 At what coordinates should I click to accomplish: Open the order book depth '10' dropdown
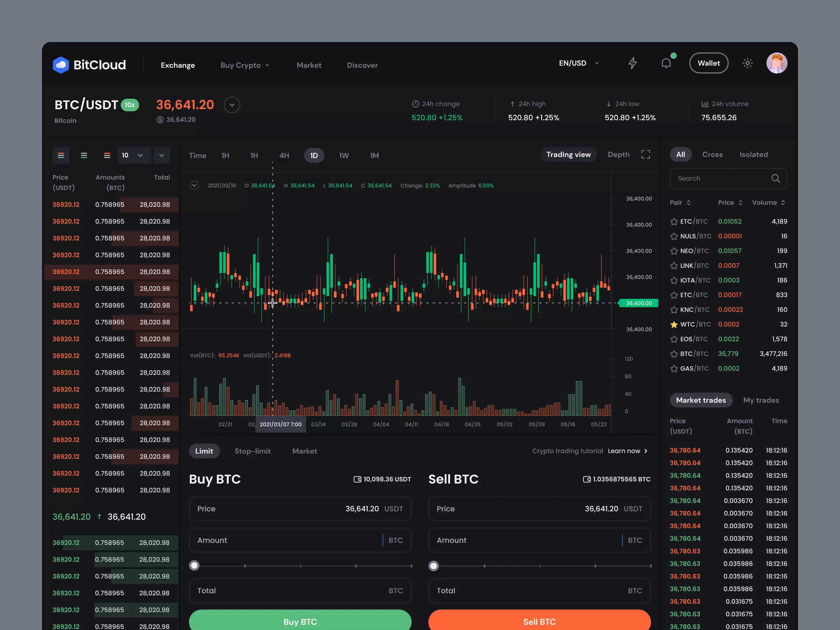(x=134, y=155)
